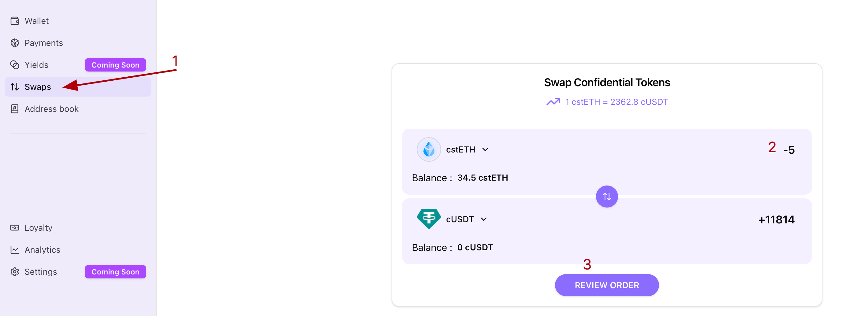Viewport: 868px width, 316px height.
Task: Click the cUSDT Tether token logo
Action: pos(429,219)
